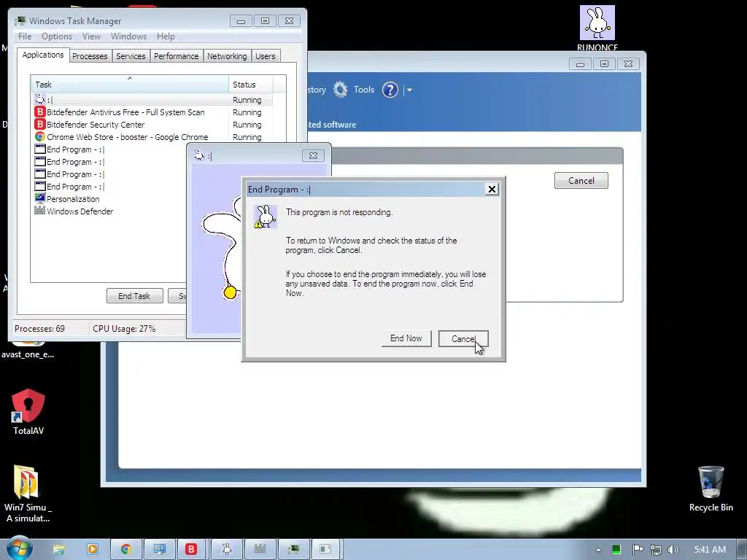This screenshot has width=747, height=560.
Task: Select Chrome Web Store - booster task
Action: pos(152,137)
